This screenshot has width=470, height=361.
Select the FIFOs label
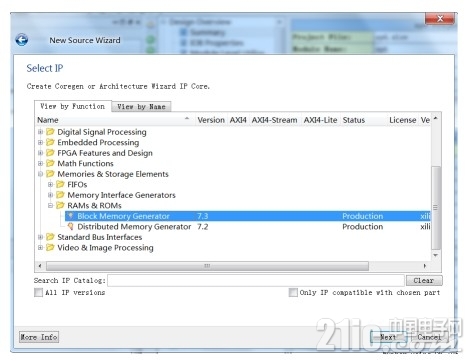pos(77,184)
